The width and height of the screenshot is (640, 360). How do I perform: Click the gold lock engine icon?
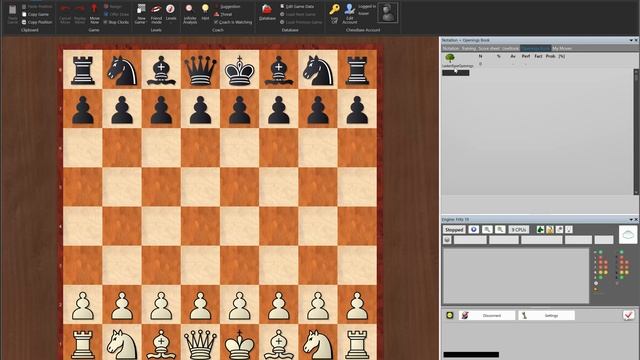pyautogui.click(x=550, y=230)
